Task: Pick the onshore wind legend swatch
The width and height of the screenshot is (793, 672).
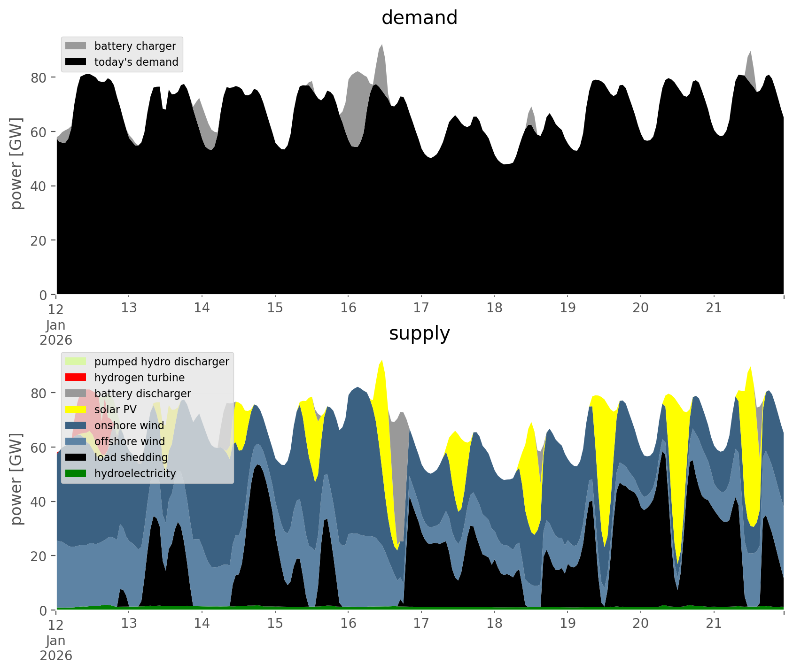Action: [x=76, y=425]
